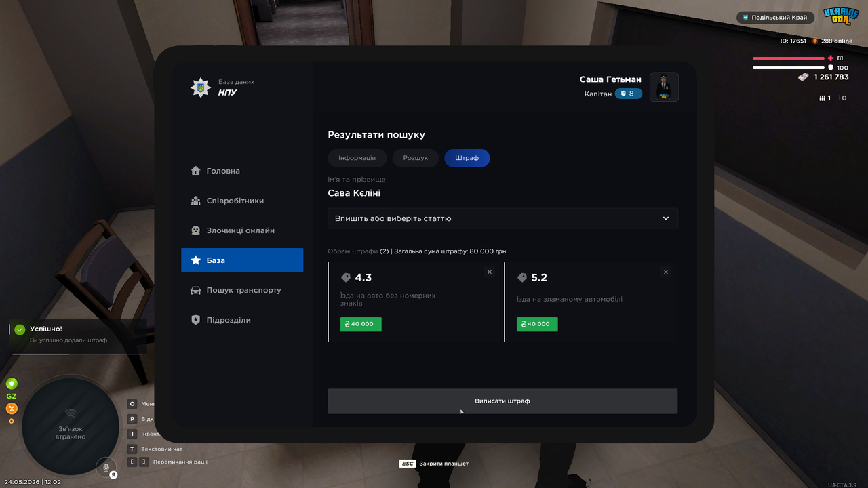Click the ammo icon in the HUD
Image resolution: width=868 pixels, height=488 pixels.
click(823, 98)
